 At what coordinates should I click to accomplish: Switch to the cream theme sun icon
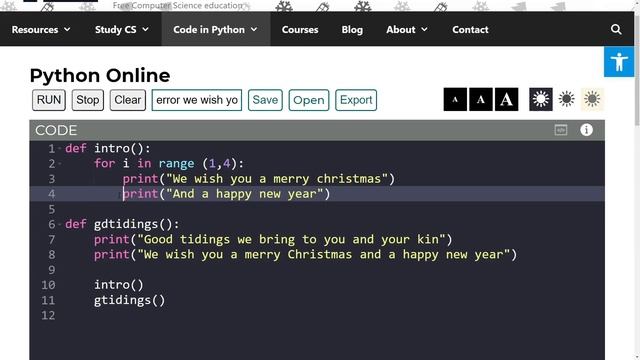point(592,99)
